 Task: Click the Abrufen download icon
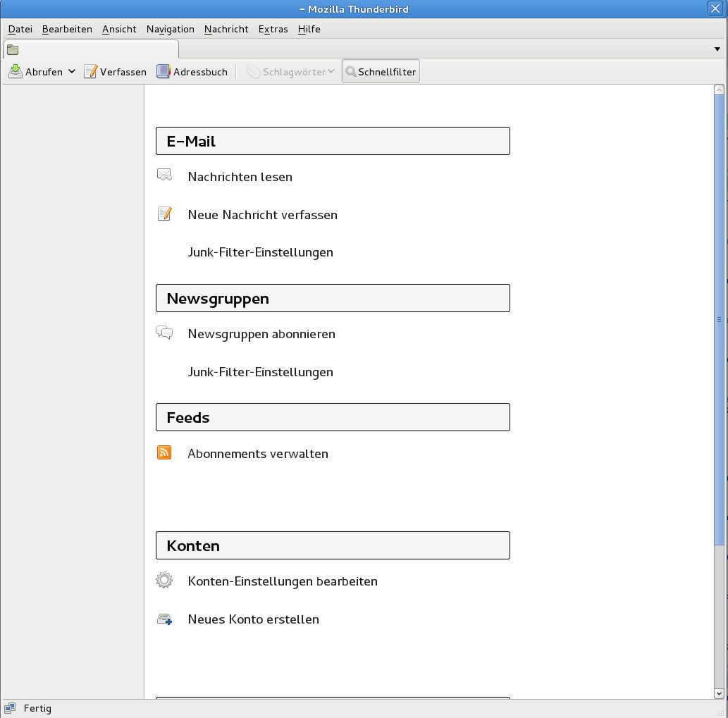point(16,71)
